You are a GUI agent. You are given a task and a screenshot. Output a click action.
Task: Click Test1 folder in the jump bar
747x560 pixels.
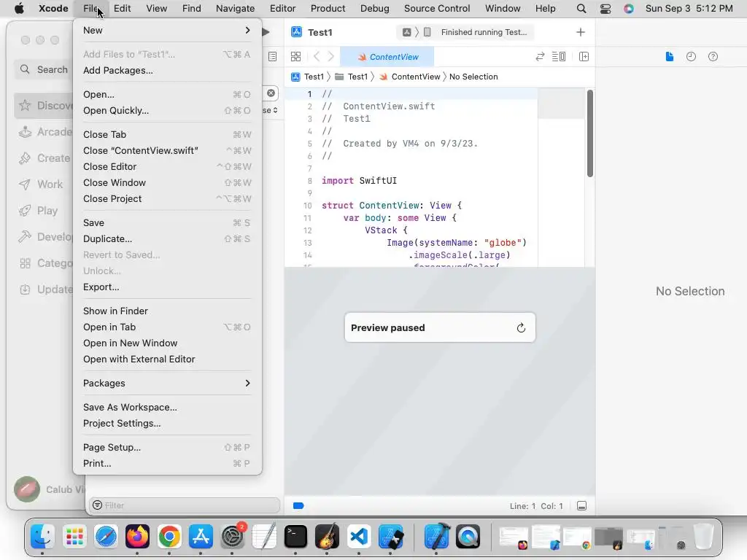pos(352,77)
